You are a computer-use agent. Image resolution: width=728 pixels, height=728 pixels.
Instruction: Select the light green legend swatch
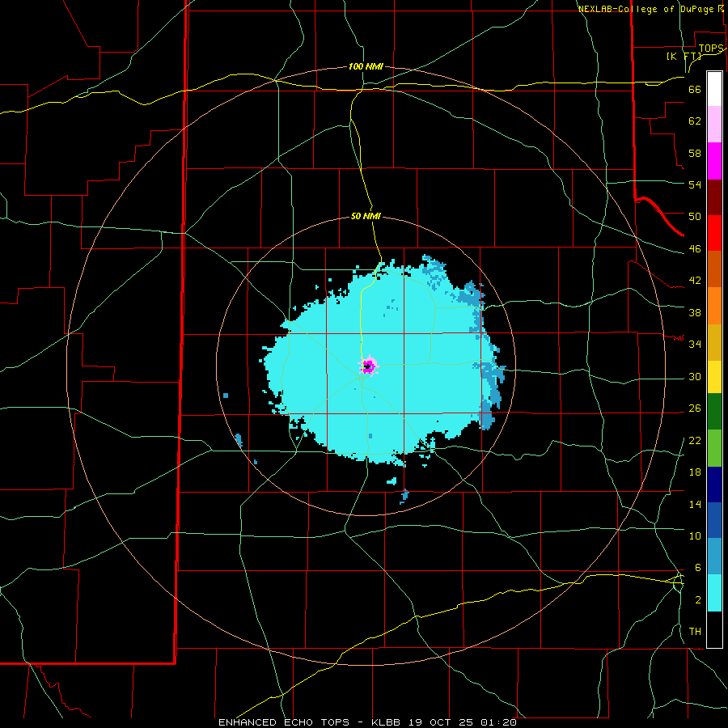[714, 448]
